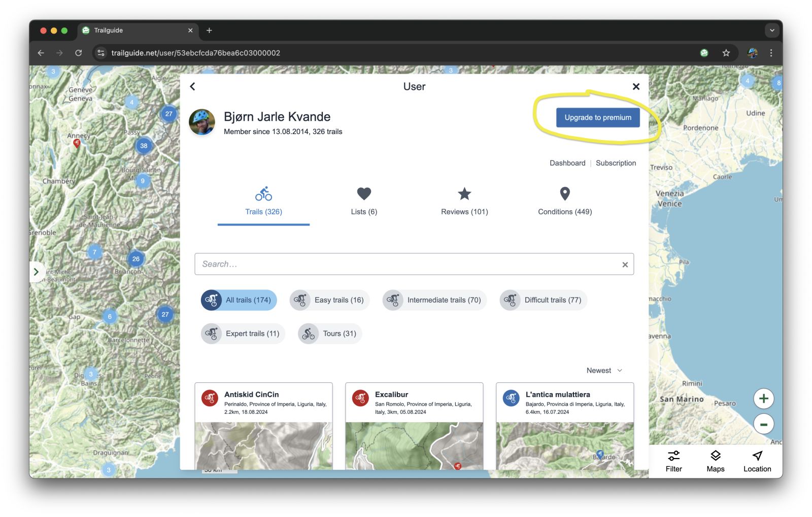Screen dimensions: 812x517
Task: Click the Trailguide extension icon in address bar
Action: pos(704,53)
